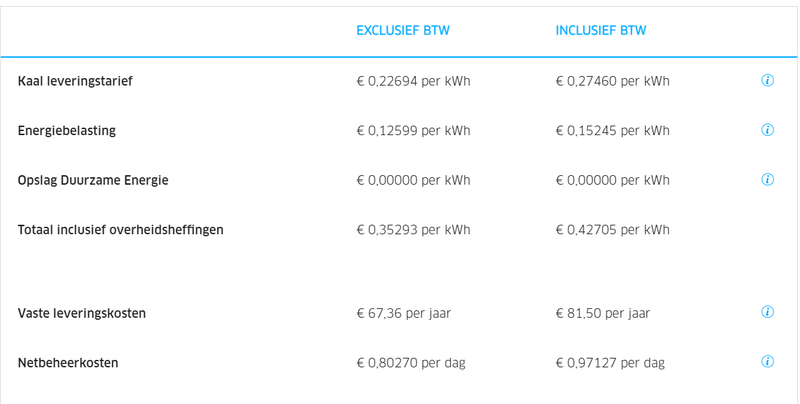The width and height of the screenshot is (800, 404).
Task: Click the € 81,50 per jaar amount
Action: (x=602, y=313)
